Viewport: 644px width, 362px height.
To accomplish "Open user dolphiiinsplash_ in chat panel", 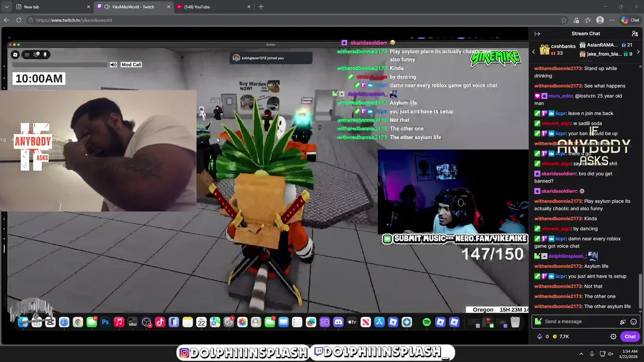I will click(568, 256).
